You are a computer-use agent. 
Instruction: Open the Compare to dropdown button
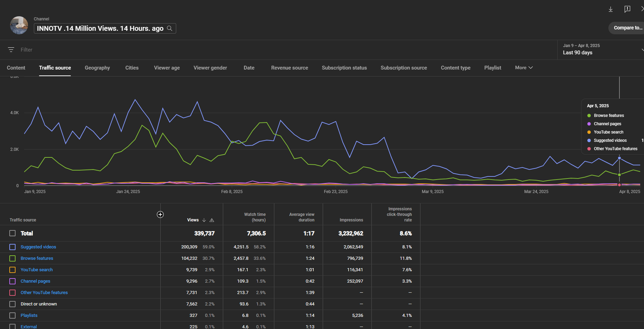pos(627,28)
